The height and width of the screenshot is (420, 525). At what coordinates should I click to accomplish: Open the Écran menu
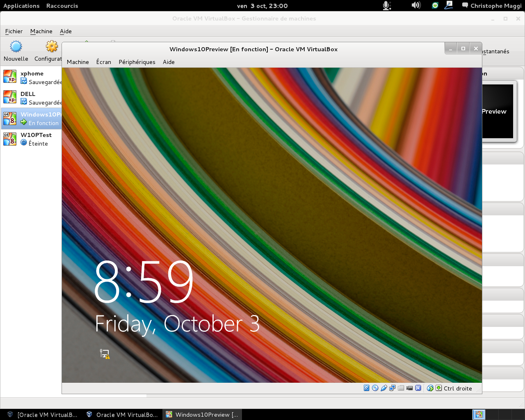point(104,62)
